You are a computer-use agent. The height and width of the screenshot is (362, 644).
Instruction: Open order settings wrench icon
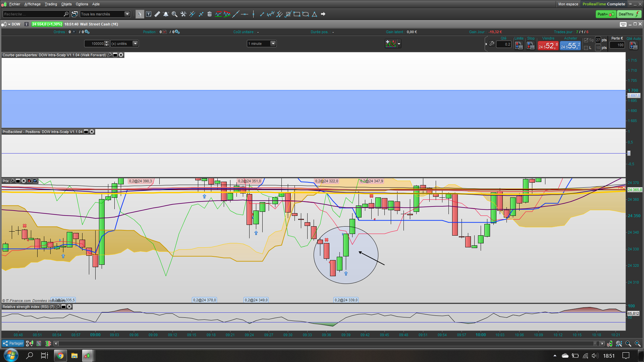pyautogui.click(x=492, y=44)
